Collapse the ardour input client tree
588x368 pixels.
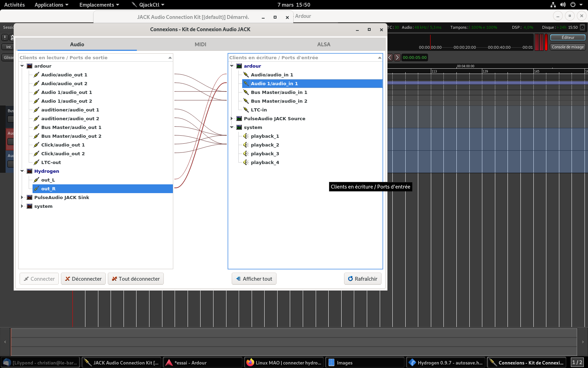click(x=232, y=66)
